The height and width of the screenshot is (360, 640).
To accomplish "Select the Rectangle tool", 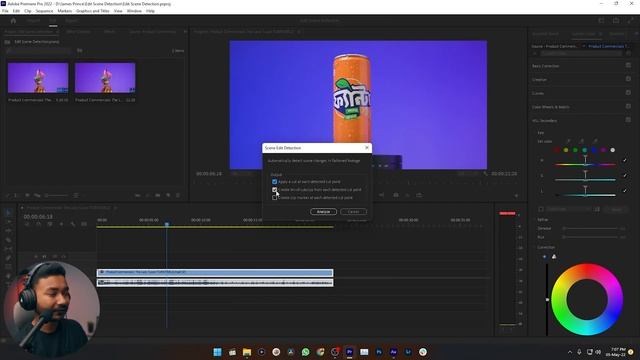I will [8, 267].
